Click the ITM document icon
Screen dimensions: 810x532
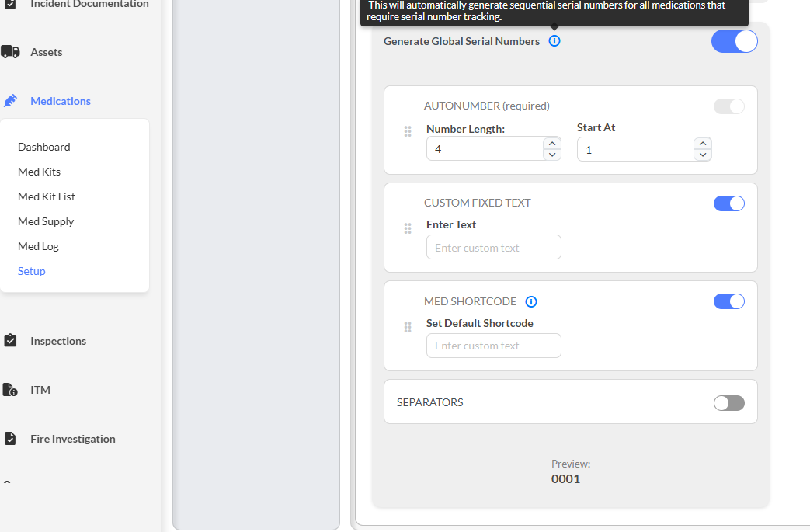[10, 390]
